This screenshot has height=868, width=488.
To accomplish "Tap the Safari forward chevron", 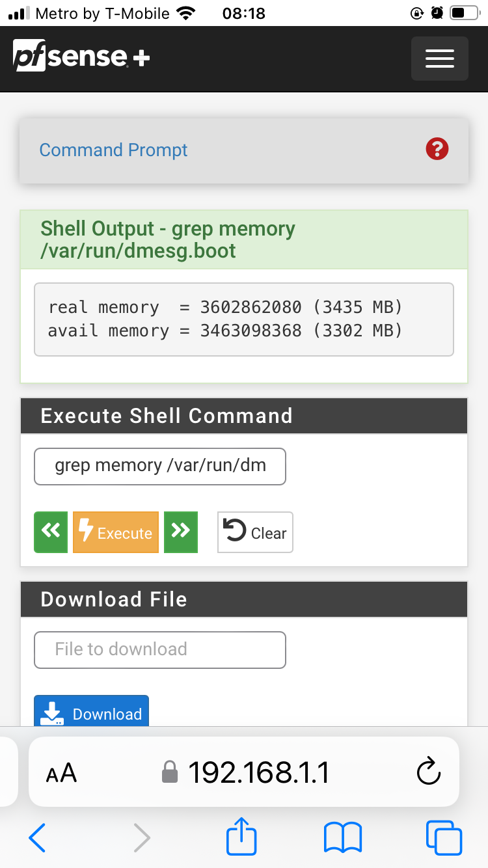I will pos(141,837).
